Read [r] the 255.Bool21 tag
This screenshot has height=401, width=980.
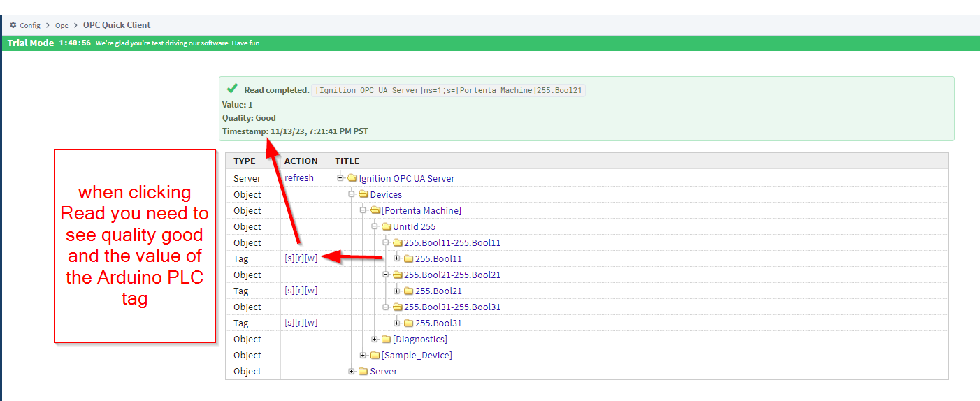coord(299,291)
